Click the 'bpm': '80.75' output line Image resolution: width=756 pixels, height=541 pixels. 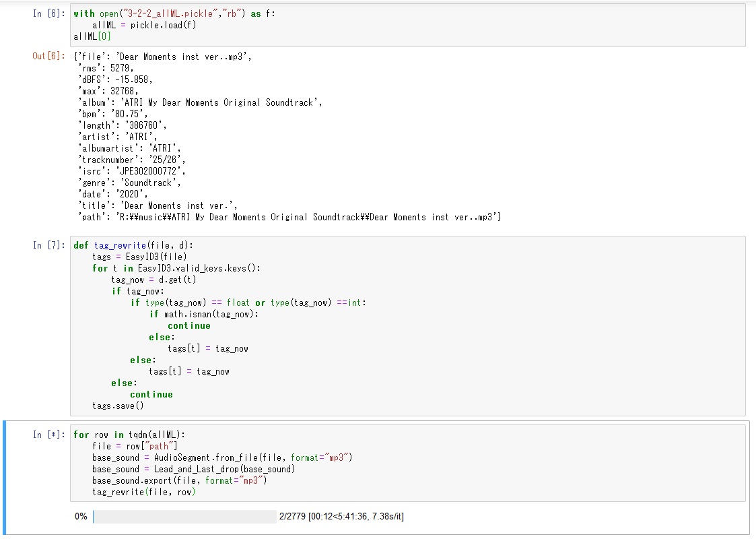click(113, 114)
